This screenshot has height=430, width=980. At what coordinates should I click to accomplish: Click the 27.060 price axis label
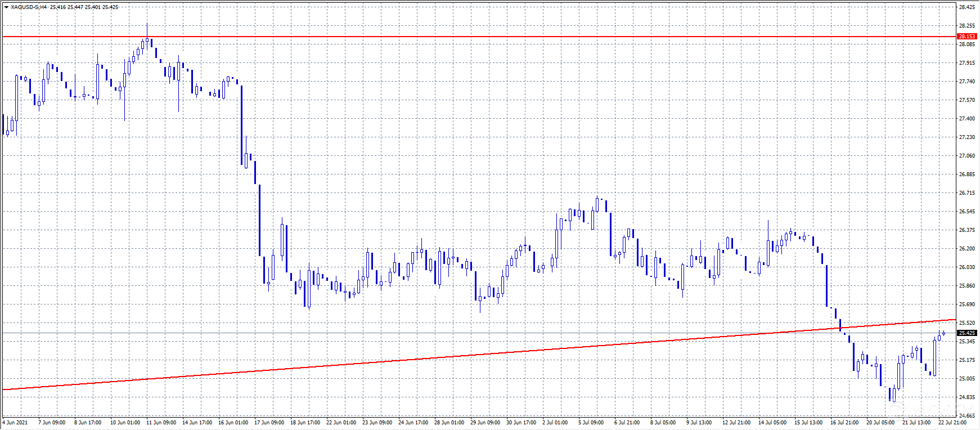(x=967, y=156)
